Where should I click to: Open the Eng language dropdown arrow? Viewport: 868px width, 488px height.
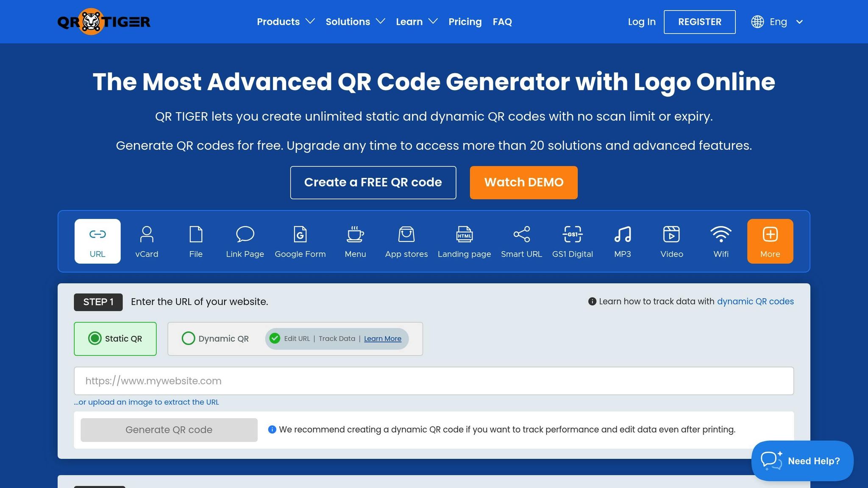click(799, 22)
